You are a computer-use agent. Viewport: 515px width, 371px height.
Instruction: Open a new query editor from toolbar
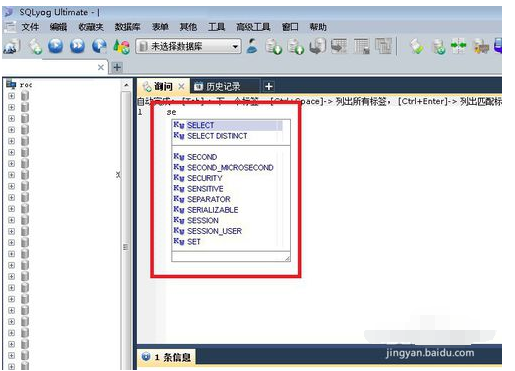point(35,46)
